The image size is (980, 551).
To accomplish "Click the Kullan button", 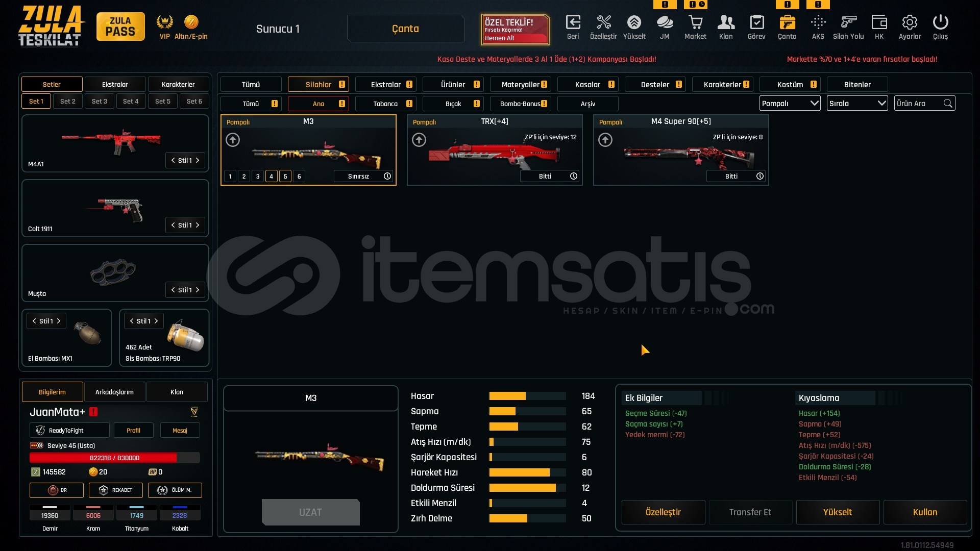I will click(925, 512).
